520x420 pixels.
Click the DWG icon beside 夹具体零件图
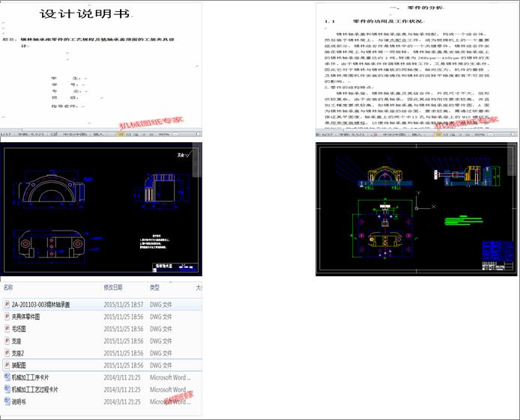click(7, 317)
